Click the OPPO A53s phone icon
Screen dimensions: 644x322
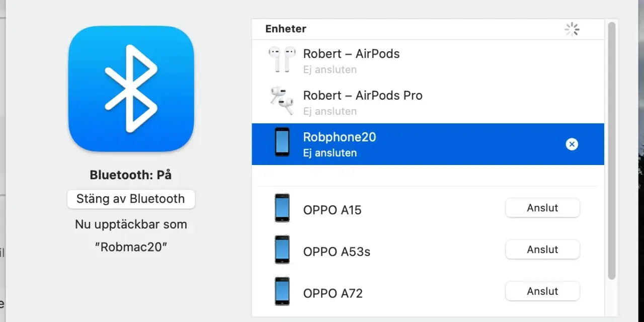tap(282, 250)
